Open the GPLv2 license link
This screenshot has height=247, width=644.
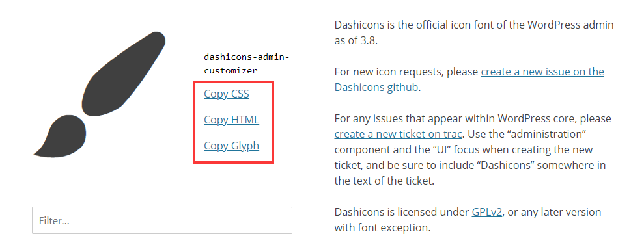(x=486, y=212)
